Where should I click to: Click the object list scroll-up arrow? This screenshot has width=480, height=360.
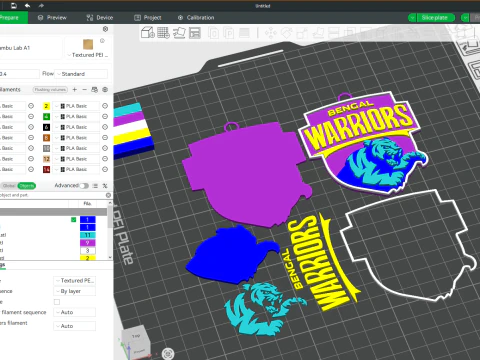110,203
